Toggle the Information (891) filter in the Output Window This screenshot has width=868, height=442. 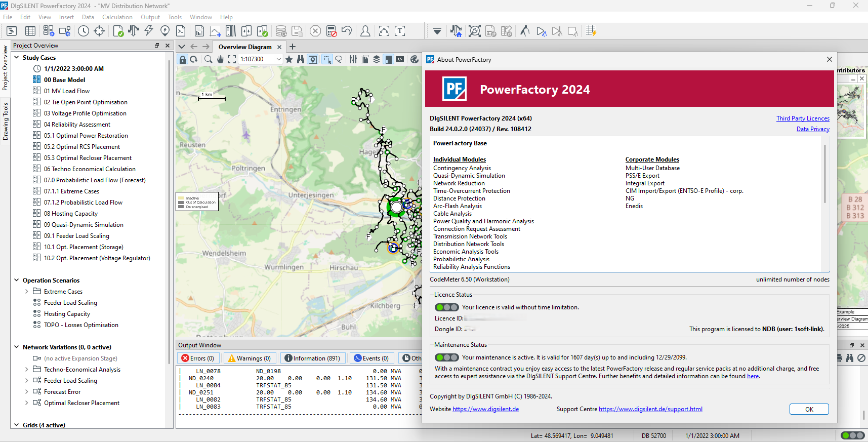[x=312, y=358]
